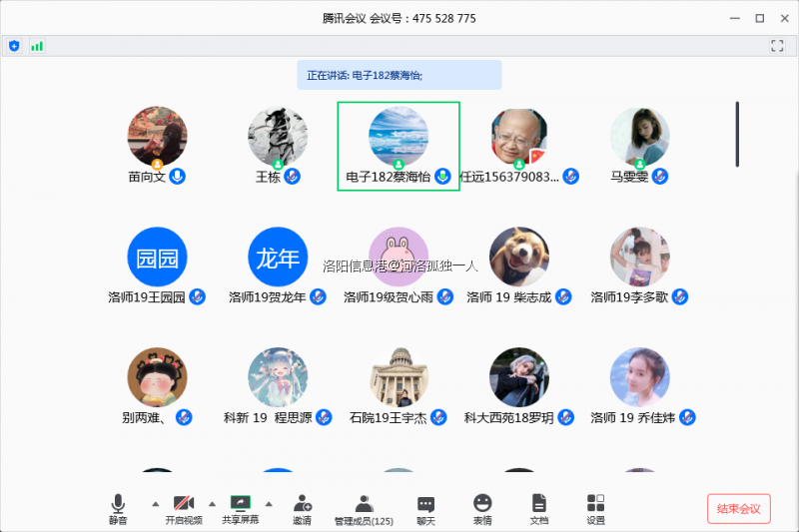This screenshot has width=799, height=532.
Task: Click the blue security shield icon
Action: (x=14, y=46)
